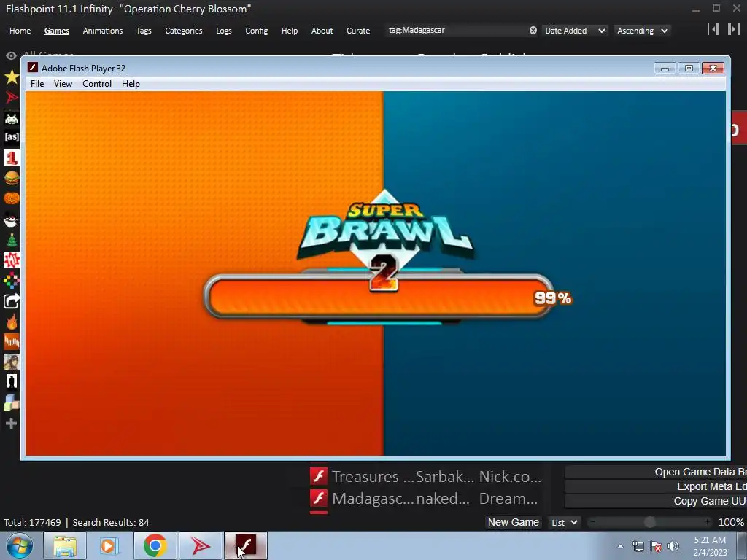Click Open Game Data Browser button
747x560 pixels.
click(656, 472)
